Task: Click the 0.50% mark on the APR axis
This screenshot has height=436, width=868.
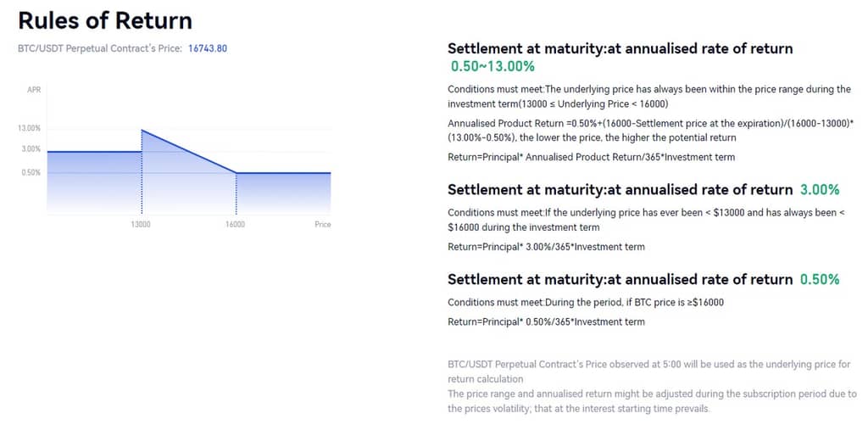Action: (x=31, y=172)
